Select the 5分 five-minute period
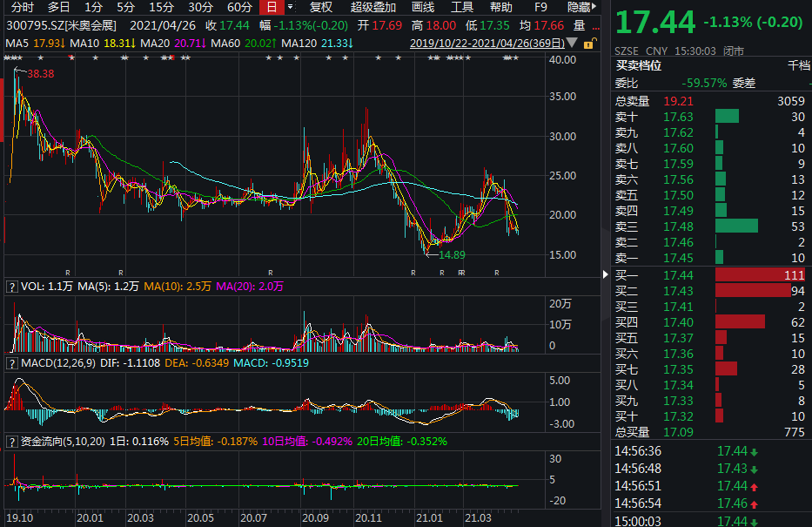The width and height of the screenshot is (812, 527). click(125, 7)
